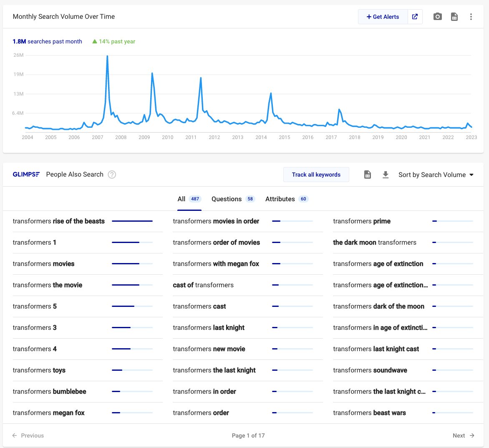Switch to the Attributes tab
This screenshot has height=448, width=489.
287,199
